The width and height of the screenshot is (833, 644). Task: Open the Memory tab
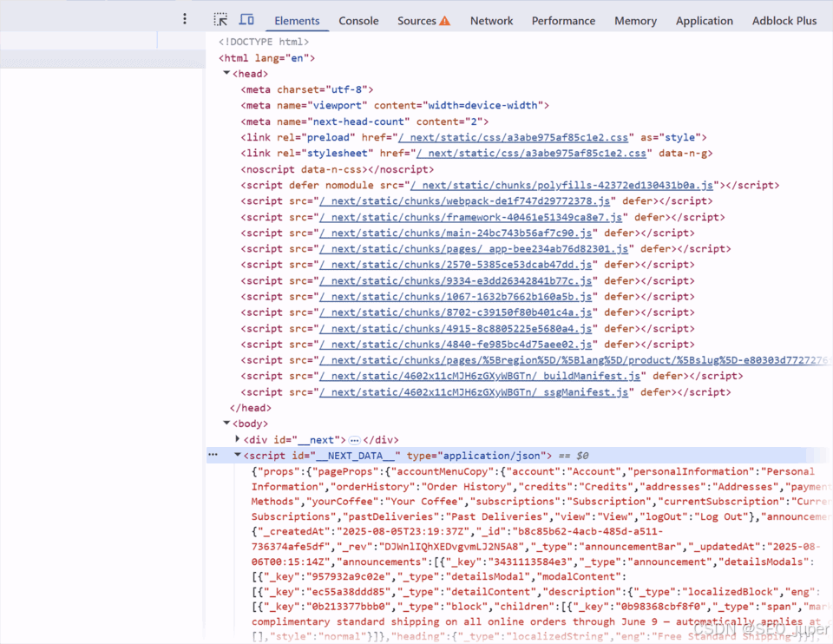[x=635, y=21]
